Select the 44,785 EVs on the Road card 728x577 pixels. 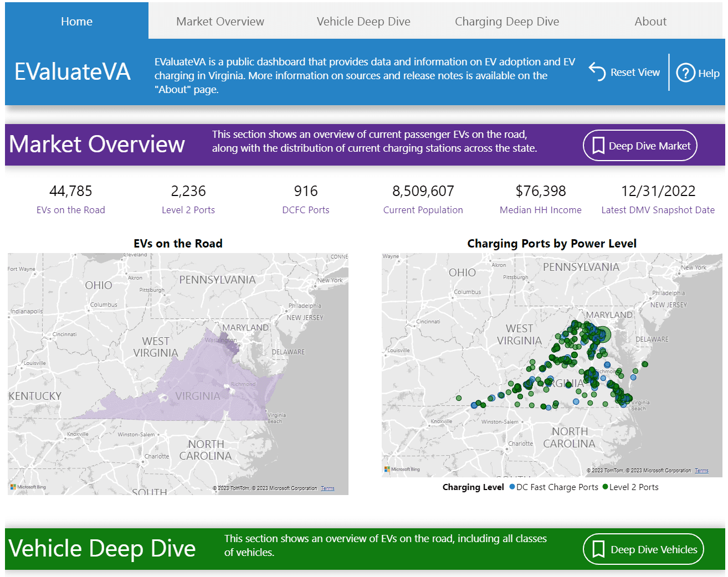point(71,199)
